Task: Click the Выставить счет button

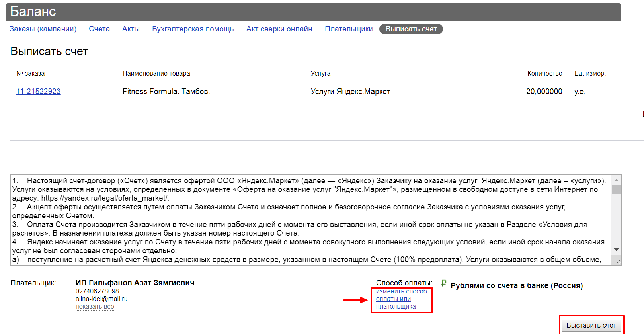Action: click(591, 325)
